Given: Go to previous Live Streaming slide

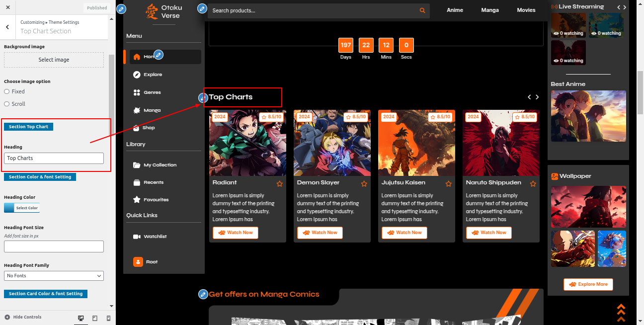Looking at the screenshot, I should pos(619,7).
